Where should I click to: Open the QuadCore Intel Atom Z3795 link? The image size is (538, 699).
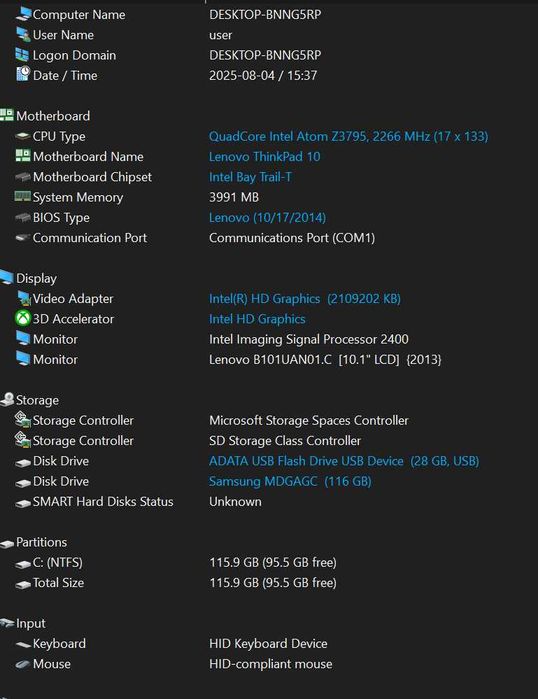point(349,136)
